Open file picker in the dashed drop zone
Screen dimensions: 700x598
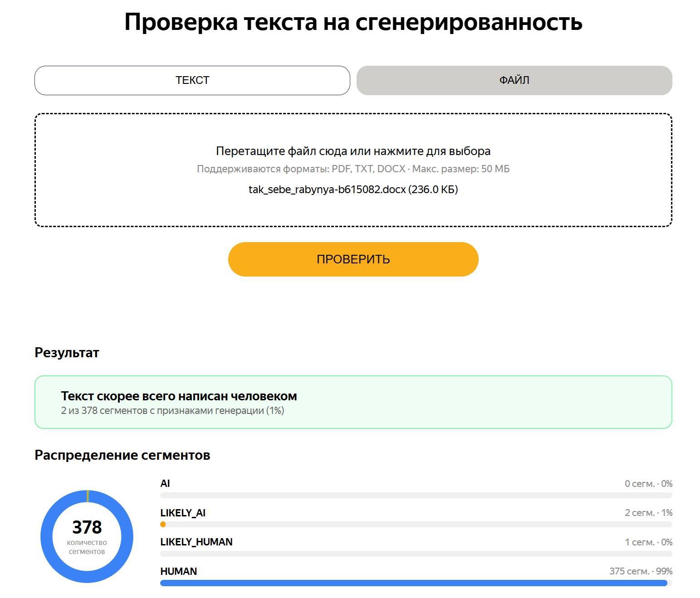(x=353, y=170)
